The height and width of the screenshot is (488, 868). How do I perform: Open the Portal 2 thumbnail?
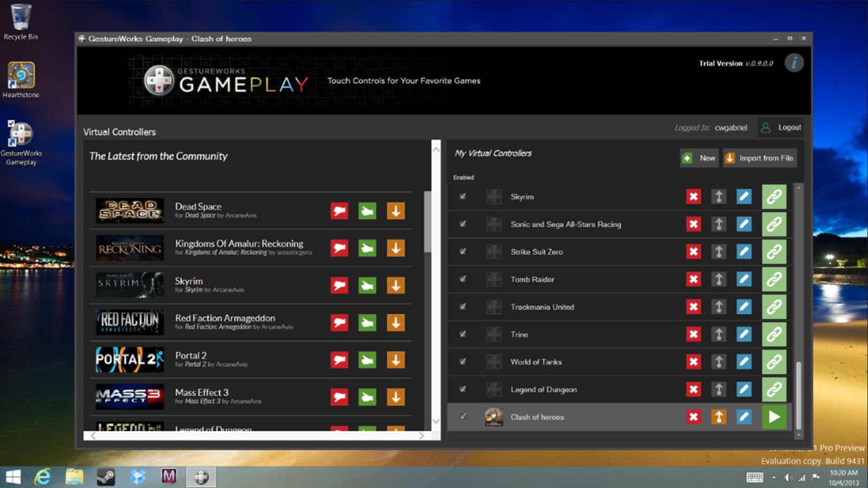tap(130, 359)
